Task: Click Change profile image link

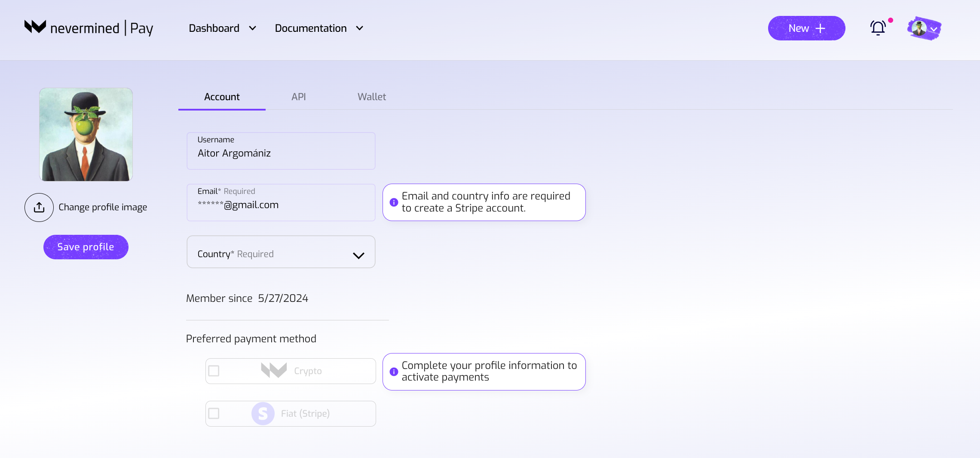Action: (103, 207)
